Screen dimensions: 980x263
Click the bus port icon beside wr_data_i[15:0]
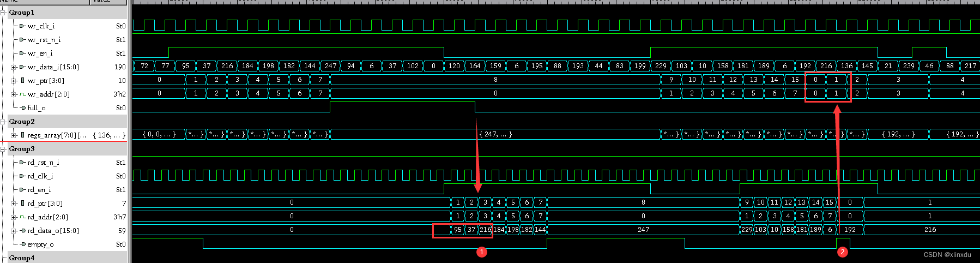(x=22, y=67)
